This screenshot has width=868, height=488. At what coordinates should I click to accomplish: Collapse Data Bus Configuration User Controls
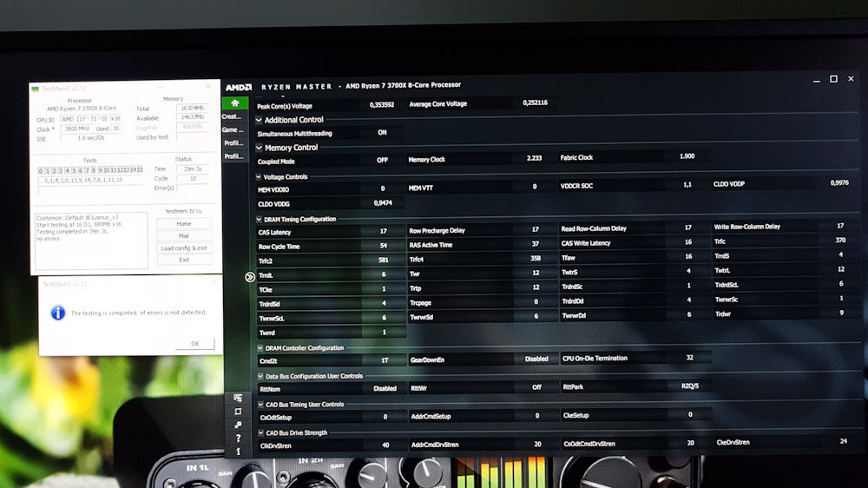tap(260, 376)
